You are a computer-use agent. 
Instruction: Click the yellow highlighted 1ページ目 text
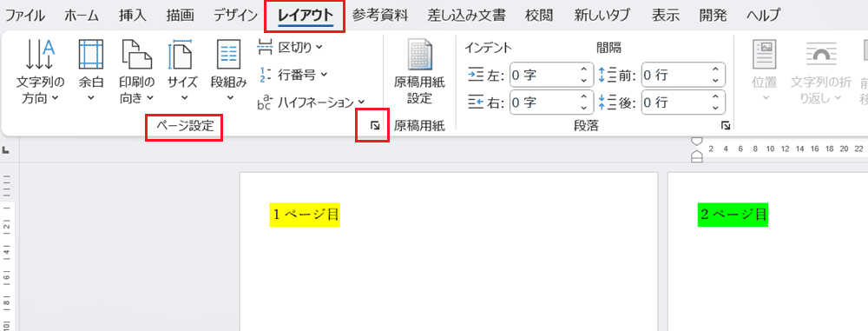click(305, 214)
